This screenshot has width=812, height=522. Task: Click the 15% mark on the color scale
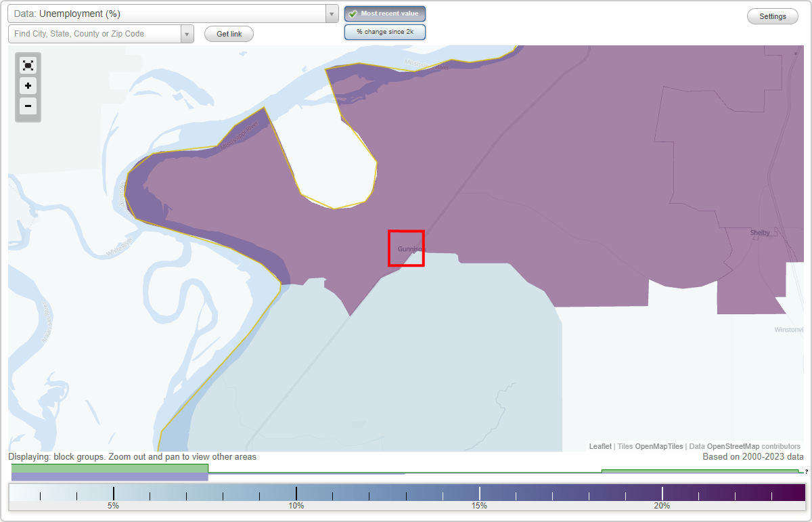(479, 494)
